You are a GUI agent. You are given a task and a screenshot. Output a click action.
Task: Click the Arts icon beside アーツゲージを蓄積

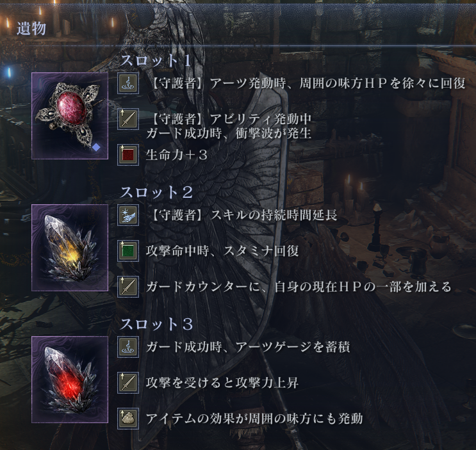coord(128,347)
